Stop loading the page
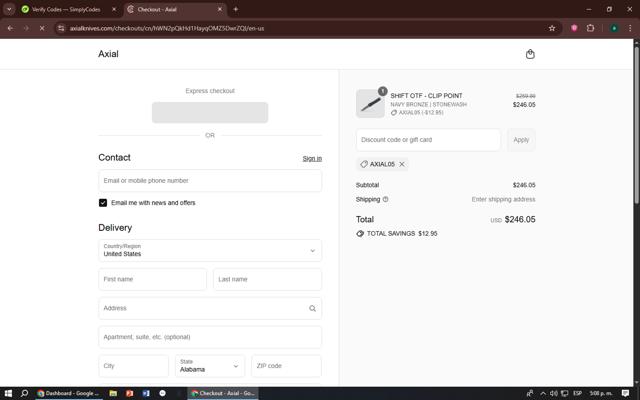The image size is (640, 400). coord(42,28)
